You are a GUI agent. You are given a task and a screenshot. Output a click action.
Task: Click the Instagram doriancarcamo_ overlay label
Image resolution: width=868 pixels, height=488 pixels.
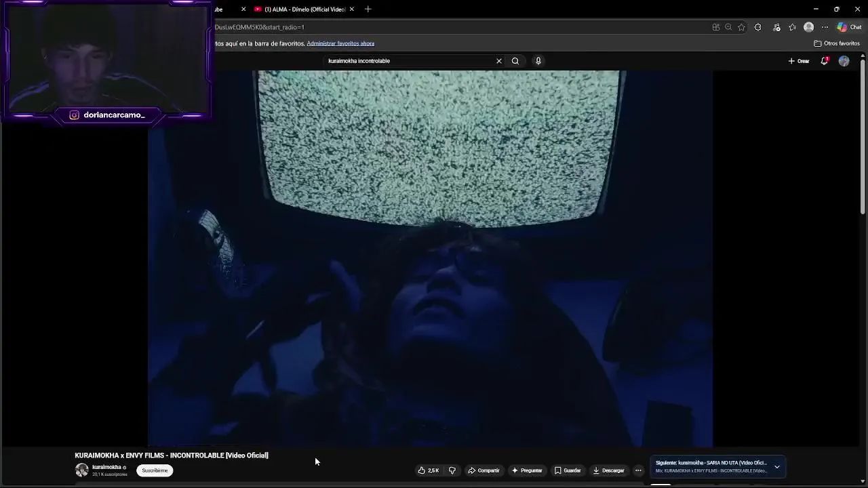coord(107,115)
